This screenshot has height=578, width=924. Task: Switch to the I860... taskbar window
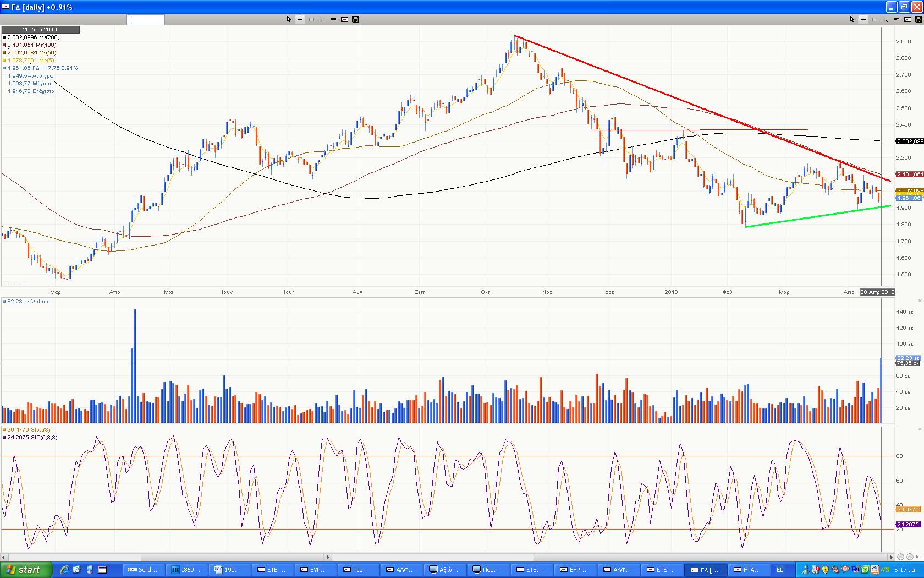click(x=186, y=570)
